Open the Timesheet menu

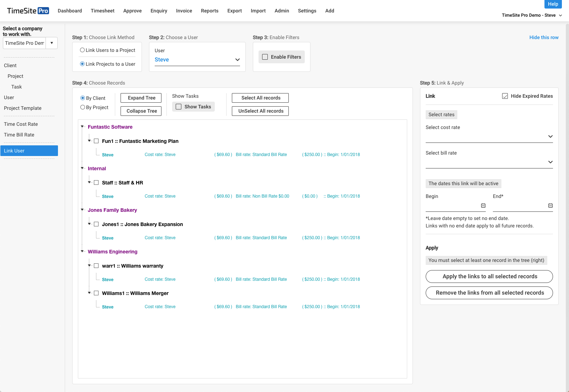pos(102,11)
